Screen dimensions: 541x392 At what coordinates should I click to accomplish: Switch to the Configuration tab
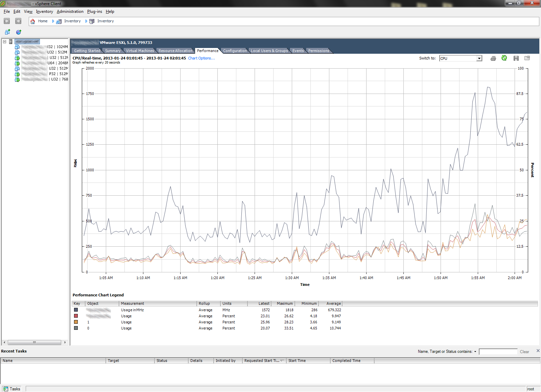tap(235, 51)
